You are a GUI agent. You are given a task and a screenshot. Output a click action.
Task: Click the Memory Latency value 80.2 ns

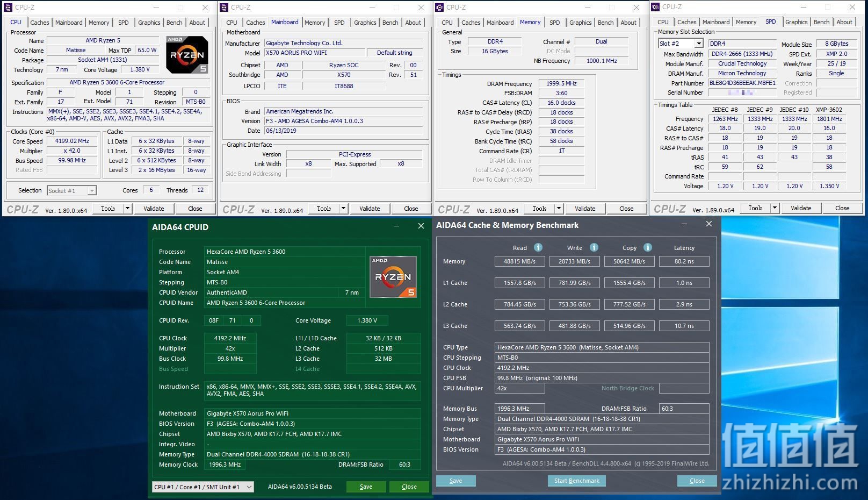pos(684,261)
